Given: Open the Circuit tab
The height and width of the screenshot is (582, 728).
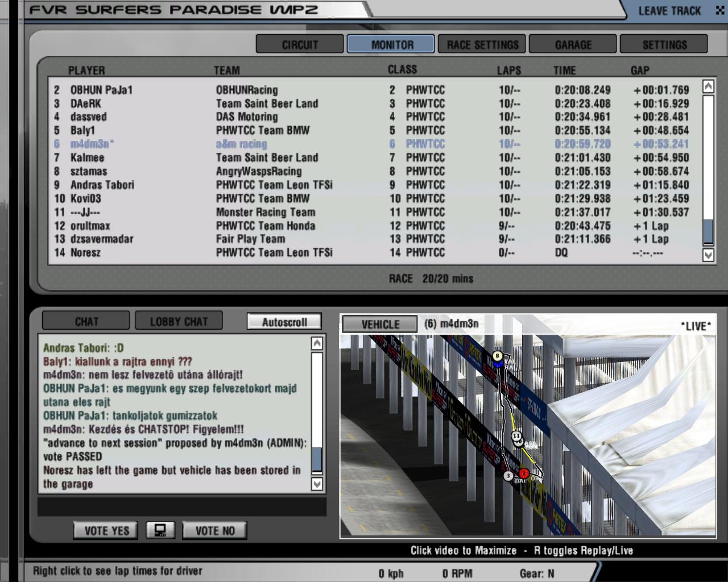Looking at the screenshot, I should [300, 44].
